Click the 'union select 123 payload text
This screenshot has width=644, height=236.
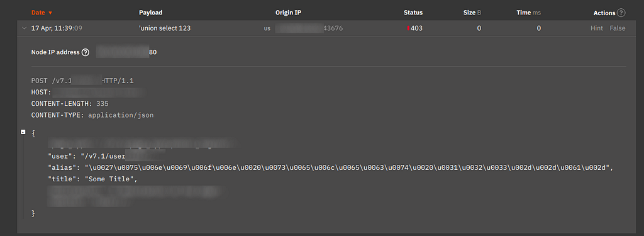click(165, 28)
